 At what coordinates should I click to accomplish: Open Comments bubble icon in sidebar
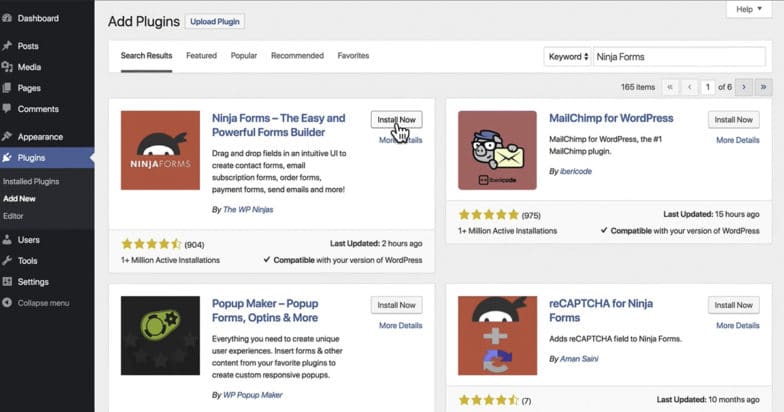tap(8, 109)
